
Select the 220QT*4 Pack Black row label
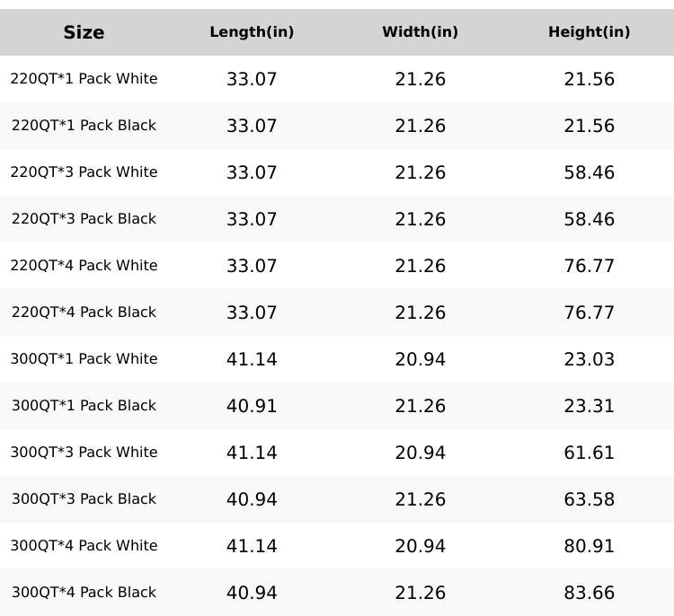click(84, 312)
